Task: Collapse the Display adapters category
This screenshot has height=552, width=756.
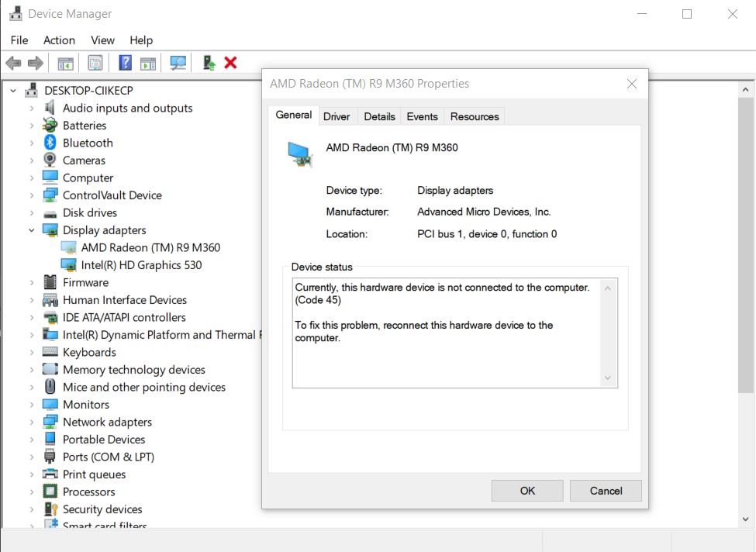Action: click(x=32, y=230)
